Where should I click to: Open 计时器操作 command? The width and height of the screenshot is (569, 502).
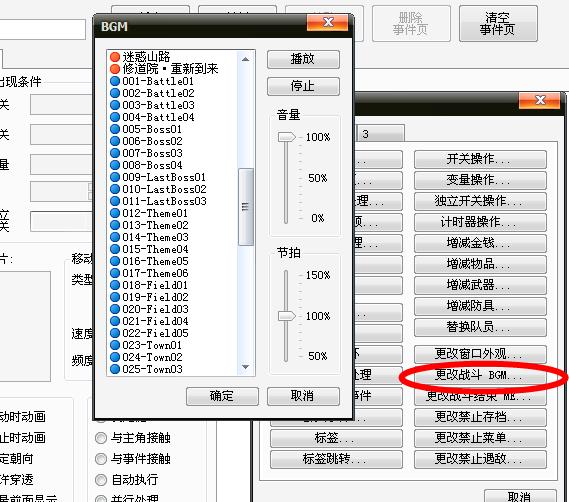pyautogui.click(x=480, y=222)
